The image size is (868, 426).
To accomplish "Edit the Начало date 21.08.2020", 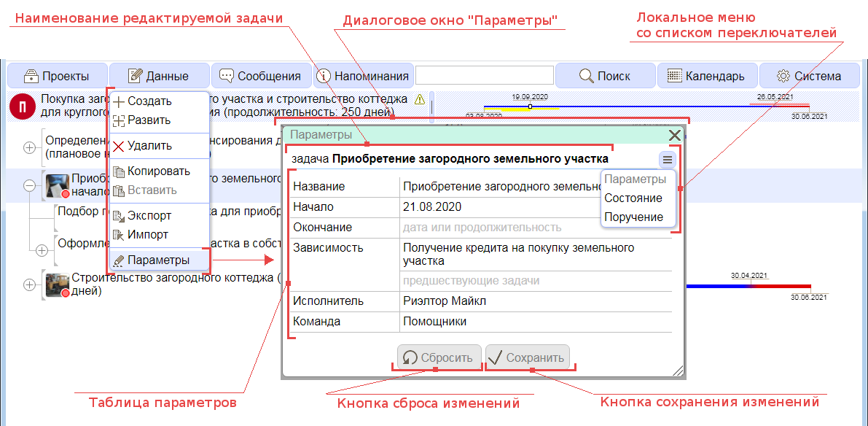I will point(536,207).
